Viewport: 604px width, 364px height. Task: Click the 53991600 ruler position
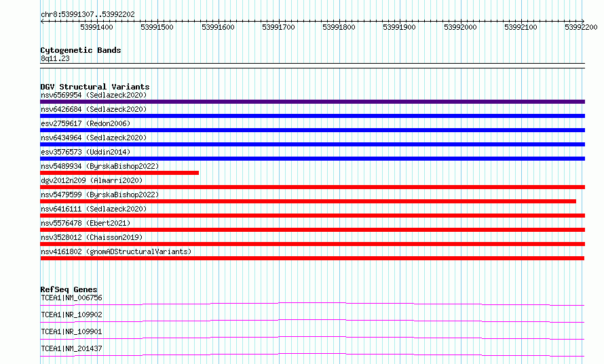coord(218,27)
